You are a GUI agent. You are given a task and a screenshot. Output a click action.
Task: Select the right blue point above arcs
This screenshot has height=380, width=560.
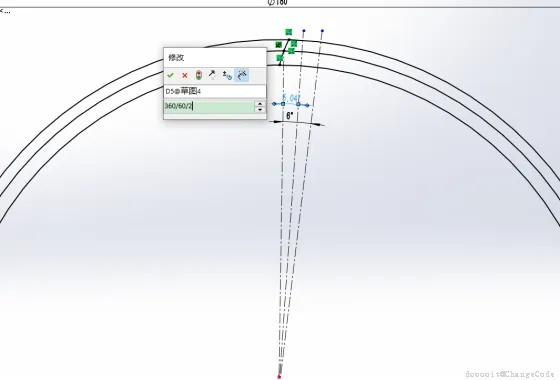(322, 31)
